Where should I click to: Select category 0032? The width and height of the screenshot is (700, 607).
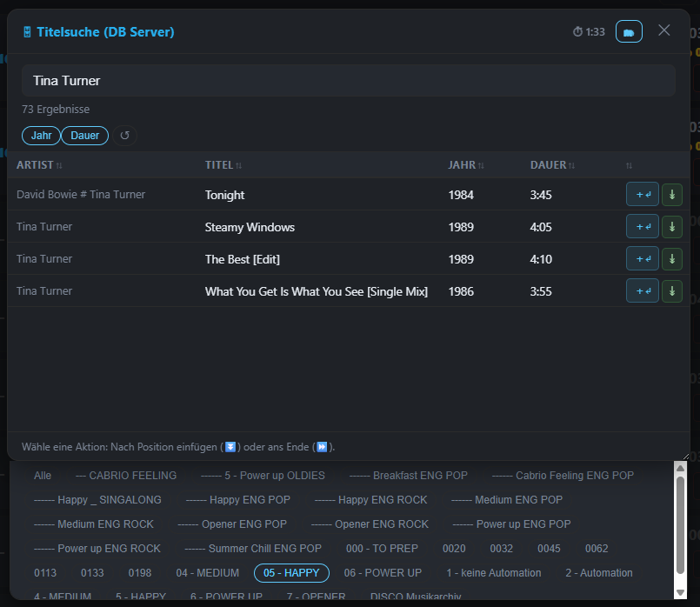tap(502, 549)
